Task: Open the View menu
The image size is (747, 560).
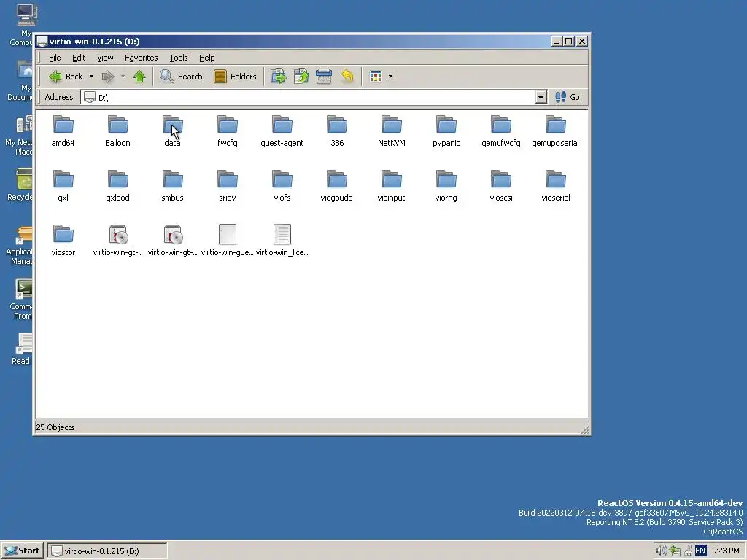Action: [x=105, y=58]
